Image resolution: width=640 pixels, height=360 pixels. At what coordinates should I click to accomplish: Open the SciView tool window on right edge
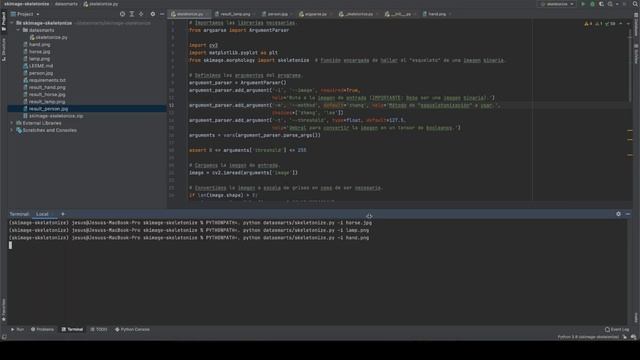(636, 54)
